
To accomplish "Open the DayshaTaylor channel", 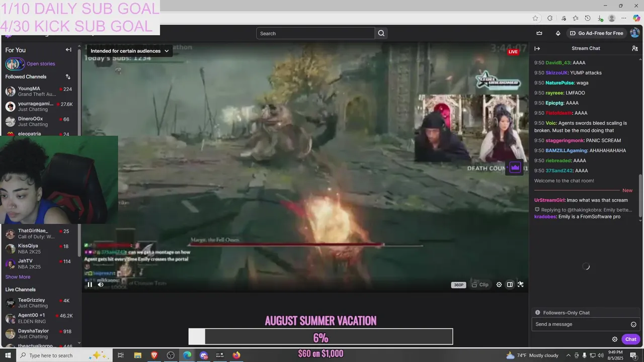I will pyautogui.click(x=39, y=333).
